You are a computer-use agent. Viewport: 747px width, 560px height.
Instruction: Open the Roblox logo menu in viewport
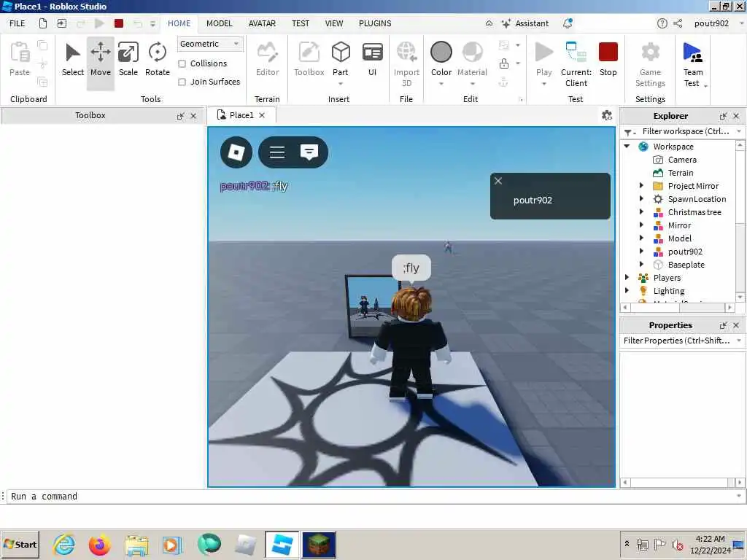(236, 152)
